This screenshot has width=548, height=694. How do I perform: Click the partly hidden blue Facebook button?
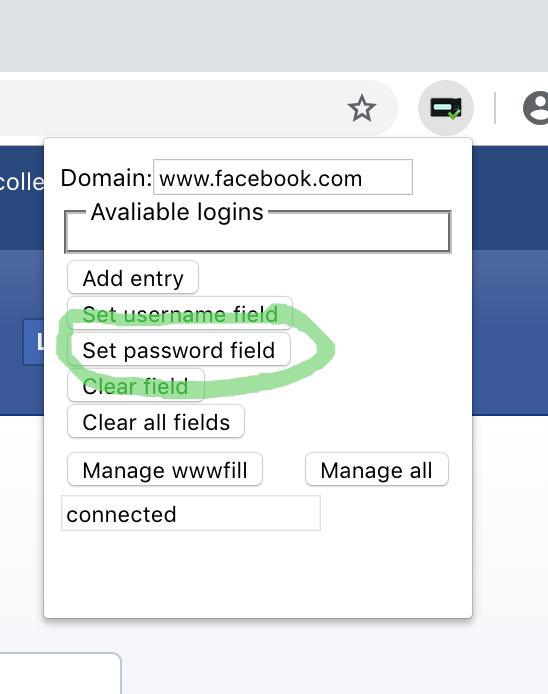click(34, 342)
